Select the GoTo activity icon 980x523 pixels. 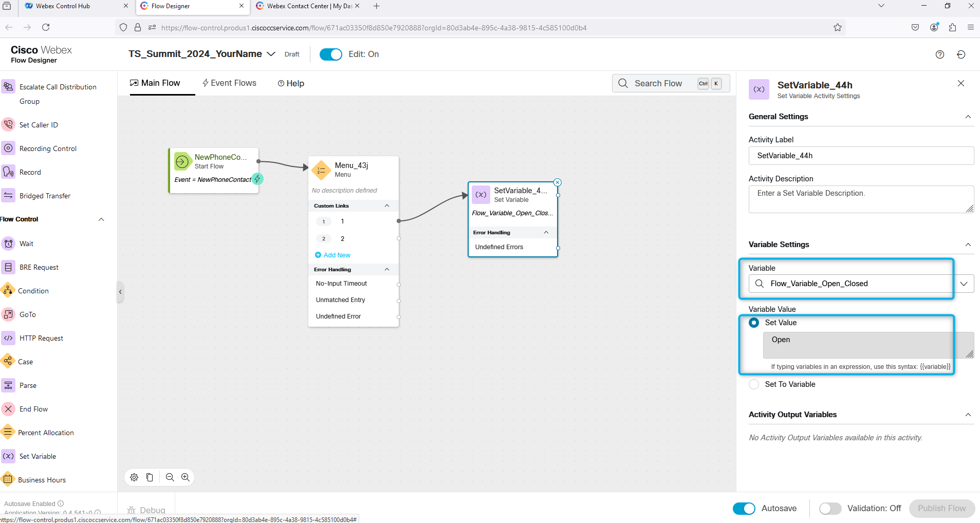[x=8, y=314]
